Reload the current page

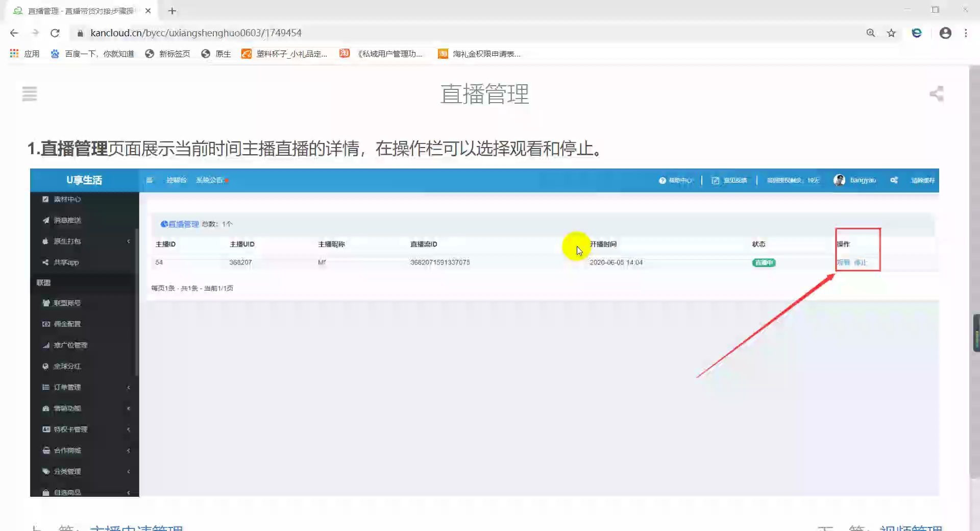(x=55, y=33)
